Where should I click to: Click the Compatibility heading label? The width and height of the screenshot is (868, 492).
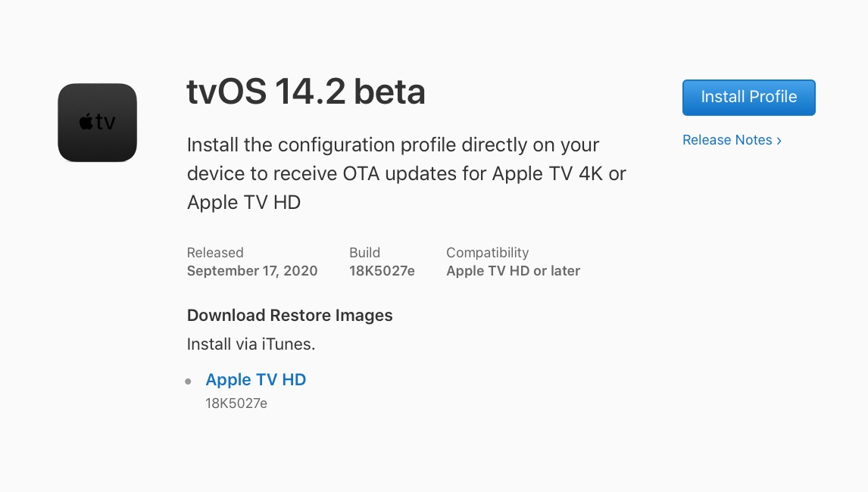pyautogui.click(x=487, y=252)
